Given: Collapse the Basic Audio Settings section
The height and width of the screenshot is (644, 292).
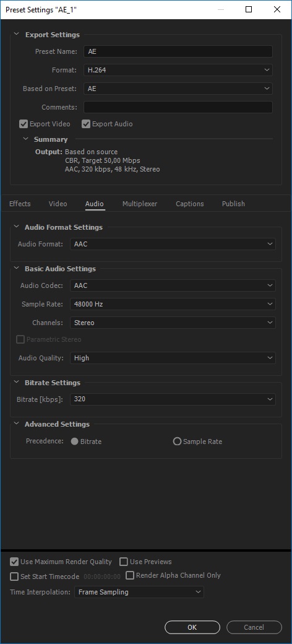Looking at the screenshot, I should (x=17, y=268).
